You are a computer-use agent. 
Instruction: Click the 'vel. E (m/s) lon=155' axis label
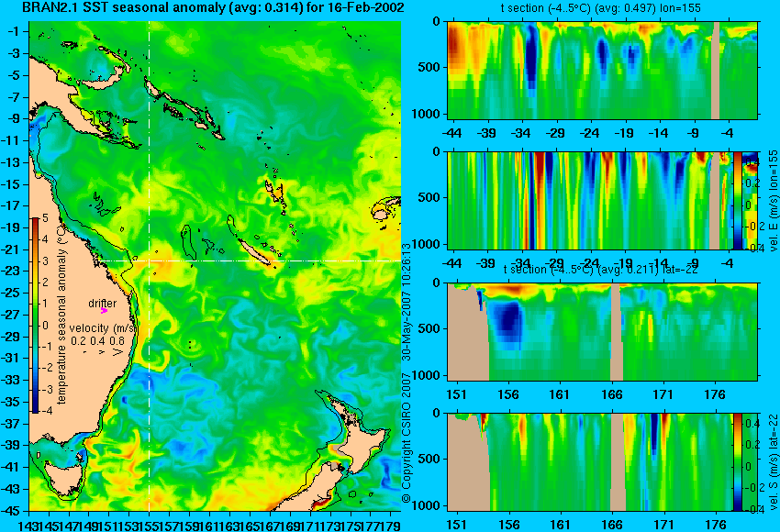773,201
